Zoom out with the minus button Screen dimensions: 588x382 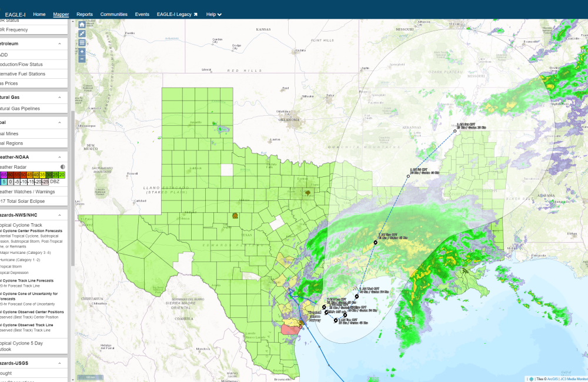82,59
